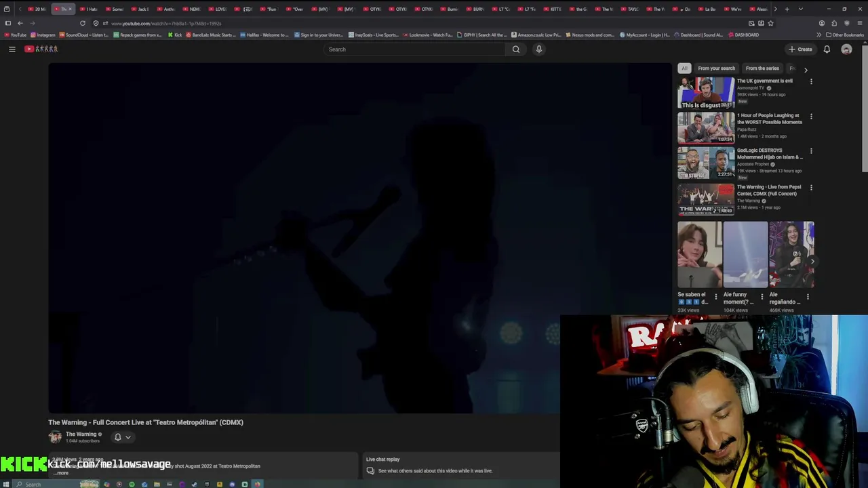868x488 pixels.
Task: Switch to the first 20 Mi browser tab
Action: 38,9
